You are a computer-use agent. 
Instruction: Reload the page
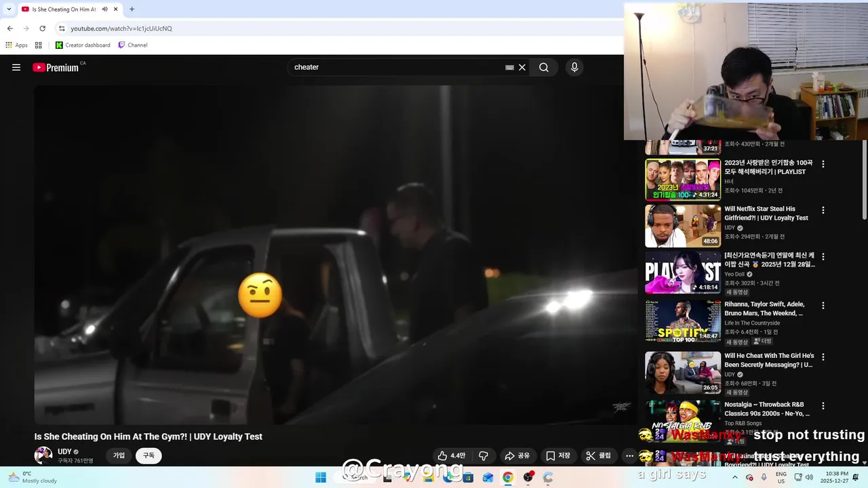tap(43, 28)
